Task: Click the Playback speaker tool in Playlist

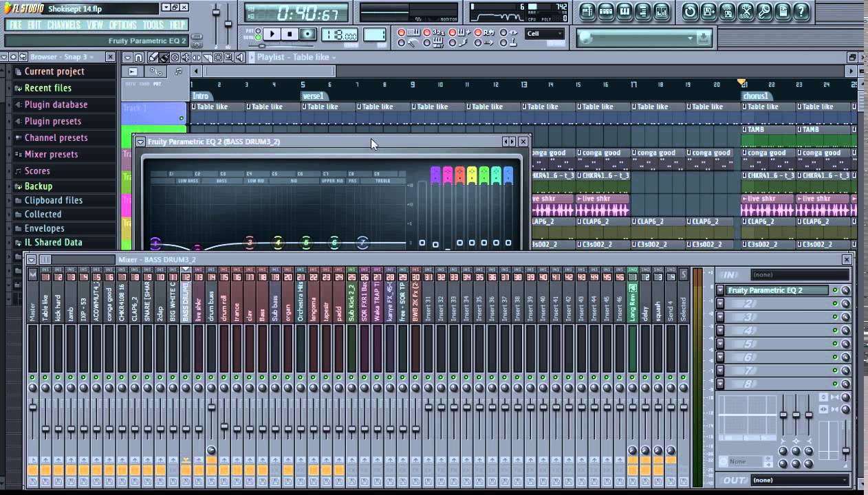Action: [240, 57]
